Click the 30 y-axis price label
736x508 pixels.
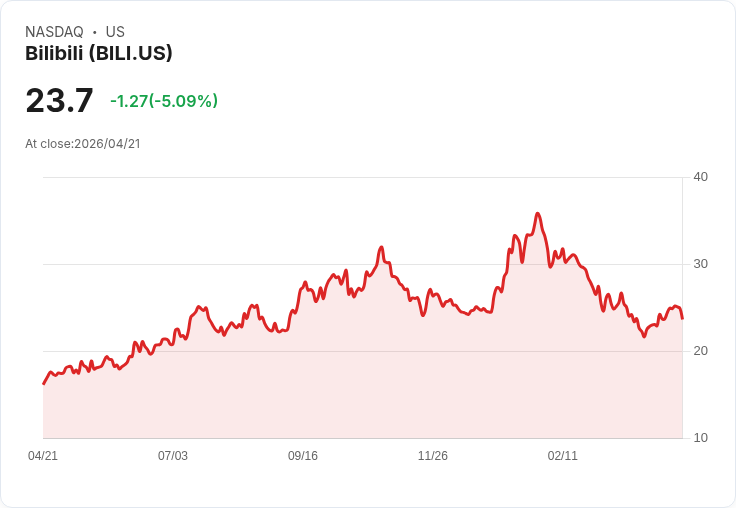pyautogui.click(x=700, y=264)
